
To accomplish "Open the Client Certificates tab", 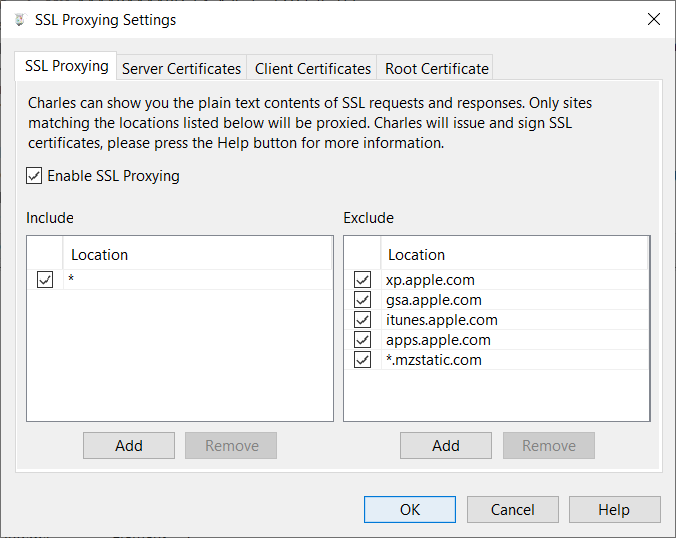I will 313,69.
